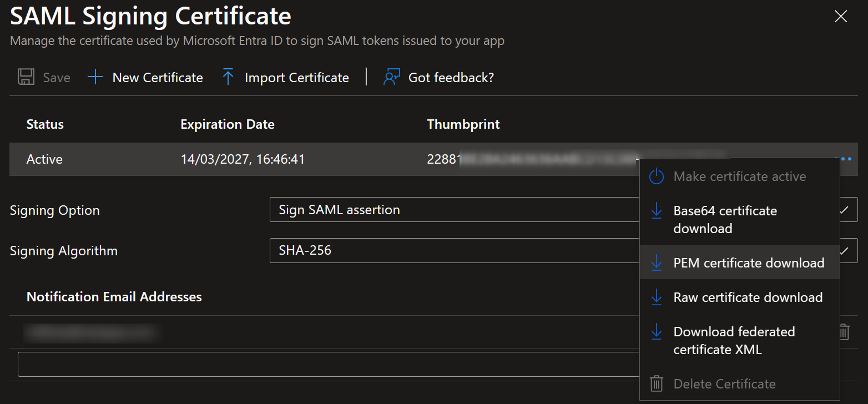Click the Got feedback person icon

pos(392,77)
